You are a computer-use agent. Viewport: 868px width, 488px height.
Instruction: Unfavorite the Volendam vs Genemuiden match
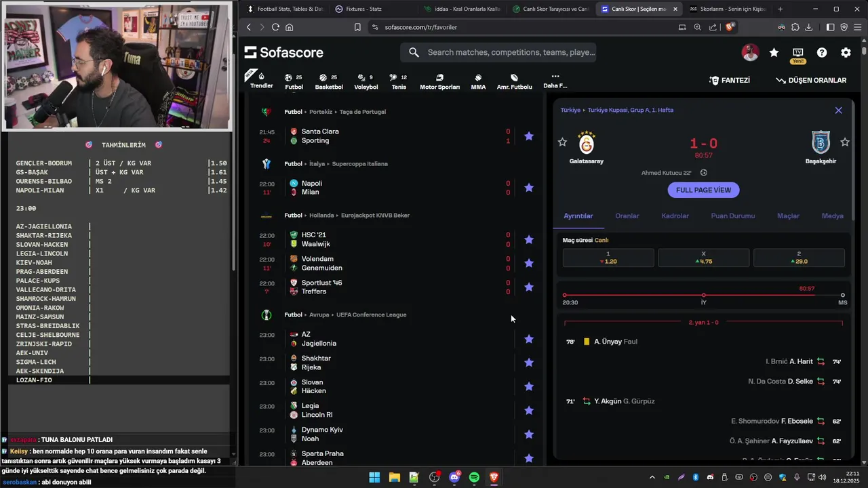pyautogui.click(x=529, y=263)
